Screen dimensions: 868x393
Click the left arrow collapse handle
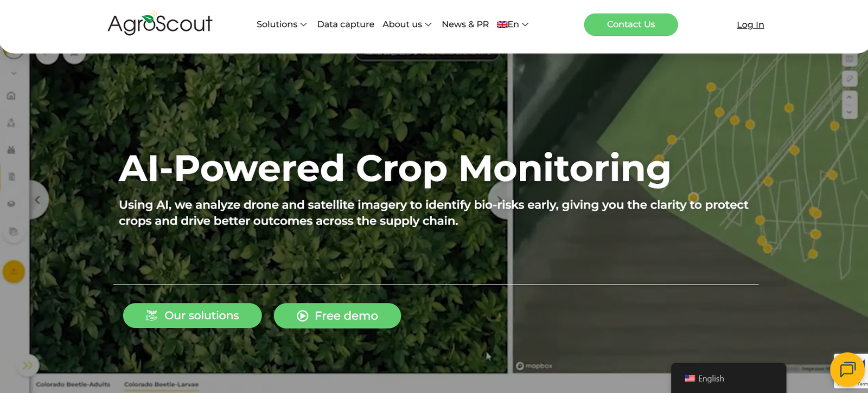(x=37, y=200)
